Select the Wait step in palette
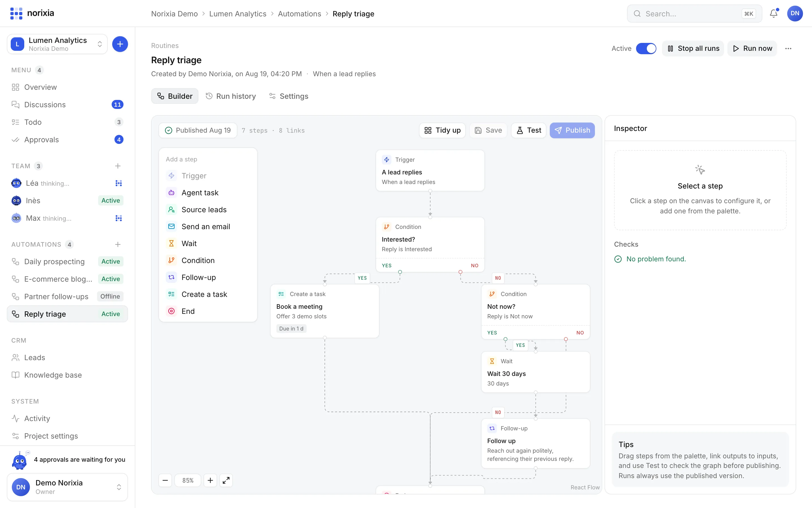The width and height of the screenshot is (812, 508). pyautogui.click(x=208, y=243)
